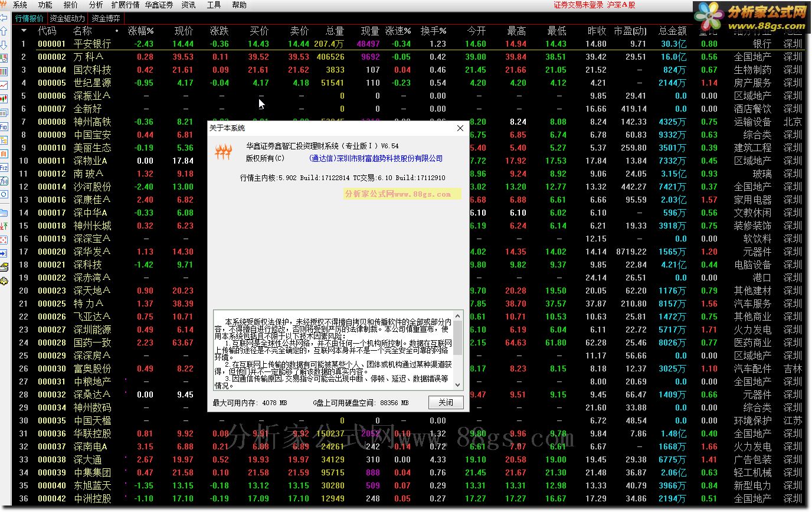Open the 帮助 menu
The width and height of the screenshot is (812, 512).
click(x=239, y=5)
